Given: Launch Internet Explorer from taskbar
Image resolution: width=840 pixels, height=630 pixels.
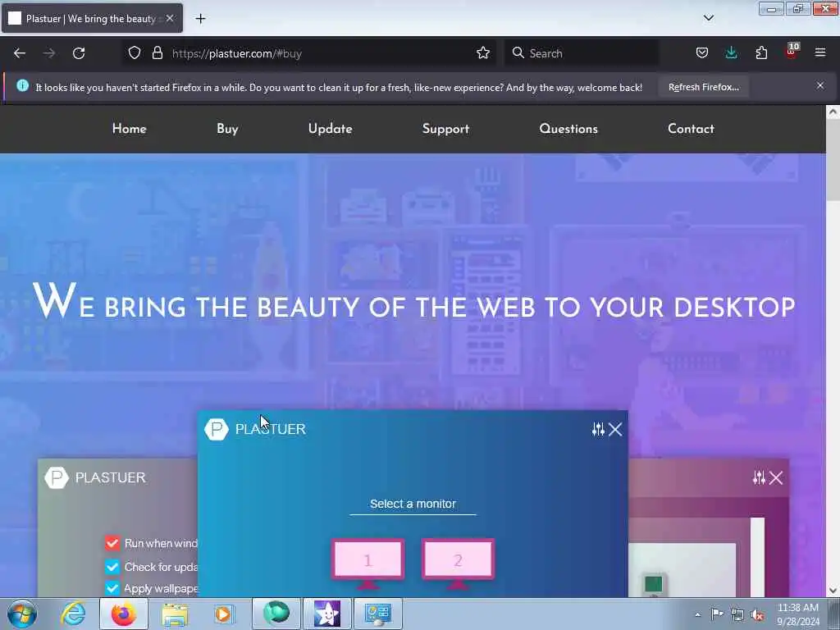Looking at the screenshot, I should (x=73, y=614).
